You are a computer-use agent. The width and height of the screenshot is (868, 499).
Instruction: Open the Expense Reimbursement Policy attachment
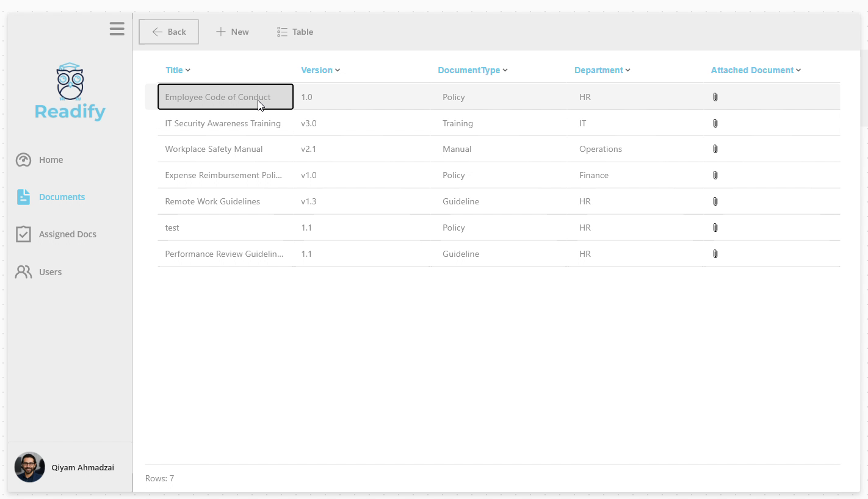715,175
